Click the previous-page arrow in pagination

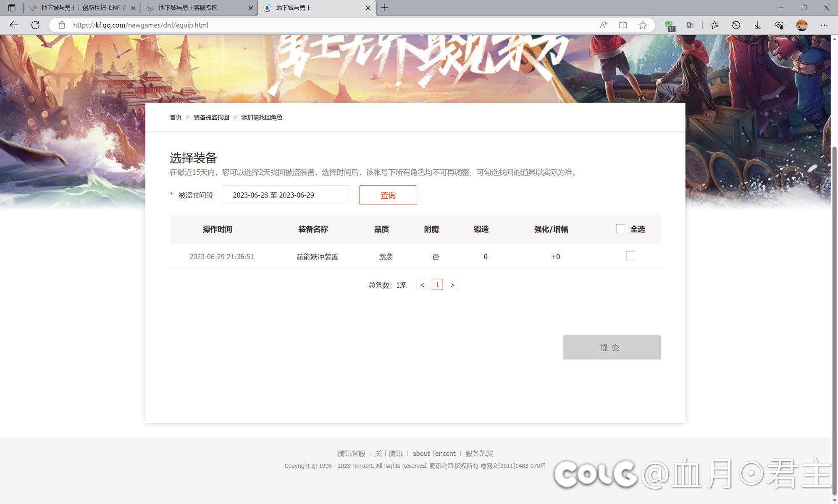coord(422,284)
